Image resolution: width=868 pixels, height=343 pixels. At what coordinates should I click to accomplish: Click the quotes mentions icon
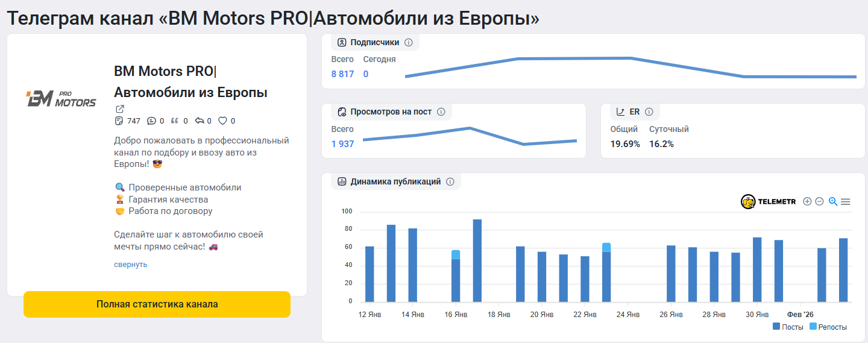[176, 121]
